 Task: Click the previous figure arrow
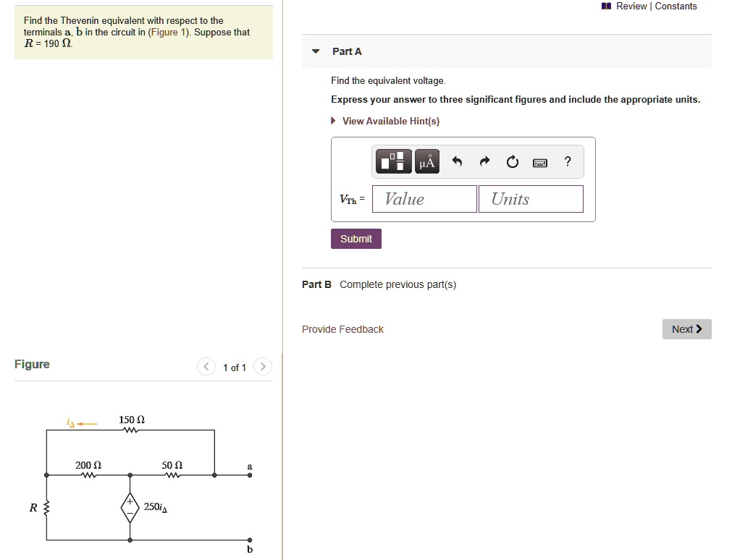[206, 367]
